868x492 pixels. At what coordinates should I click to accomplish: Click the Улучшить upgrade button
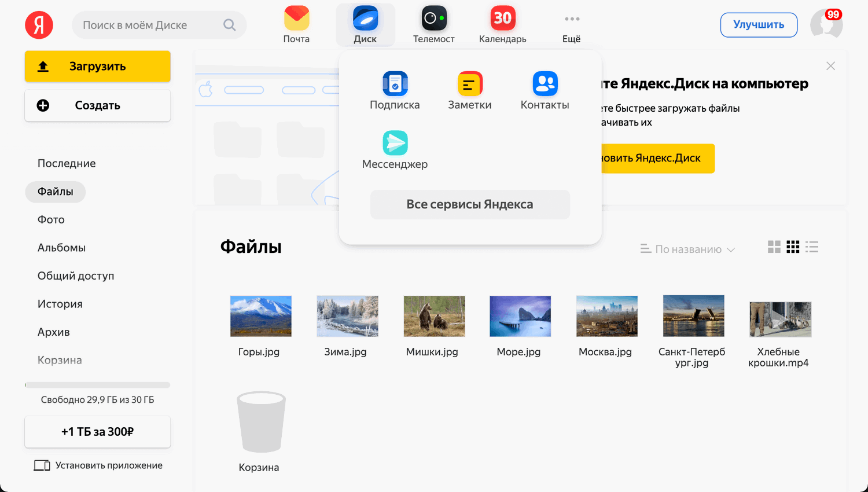(x=759, y=25)
